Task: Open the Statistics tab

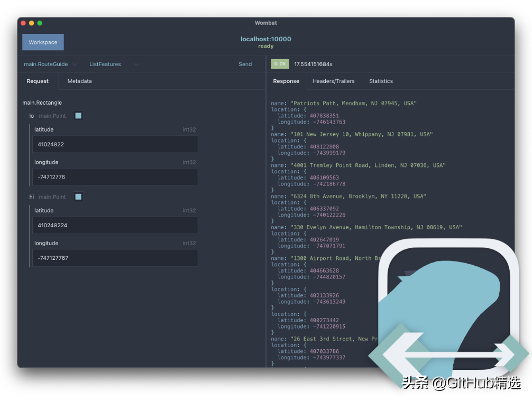Action: [x=381, y=81]
